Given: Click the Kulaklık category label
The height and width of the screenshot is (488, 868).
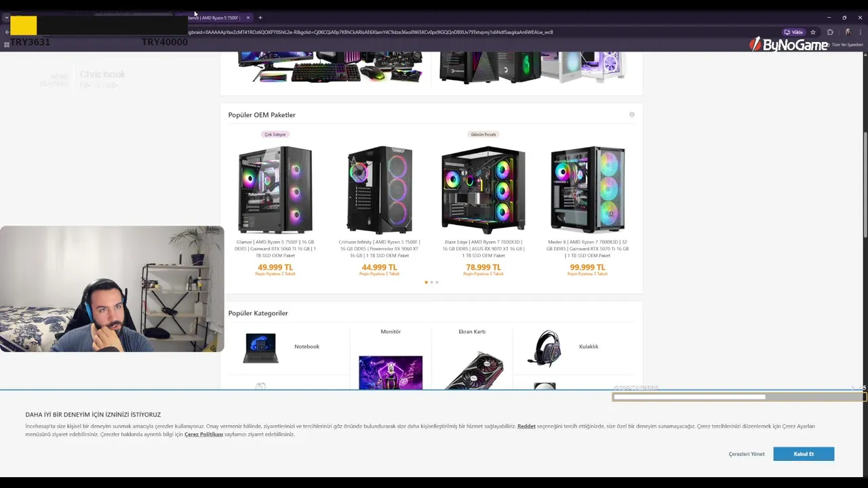Looking at the screenshot, I should point(589,346).
